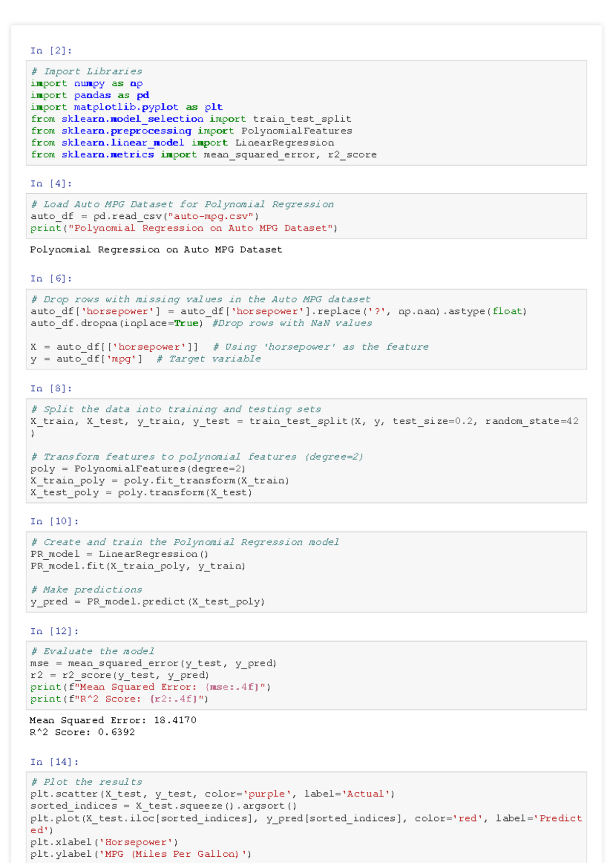The image size is (613, 868).
Task: Click the In [10] cell prompt
Action: (x=54, y=521)
